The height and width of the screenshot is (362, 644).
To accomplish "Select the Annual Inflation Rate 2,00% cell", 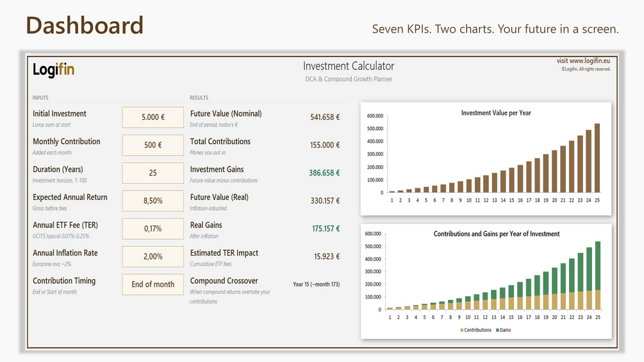I will (x=153, y=257).
